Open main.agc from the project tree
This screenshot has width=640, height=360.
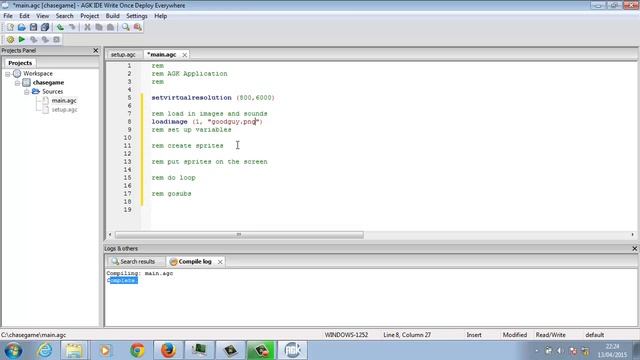(x=64, y=100)
